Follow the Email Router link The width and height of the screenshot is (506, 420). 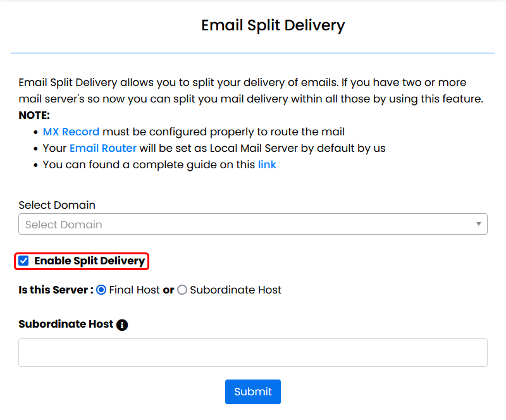tap(102, 148)
